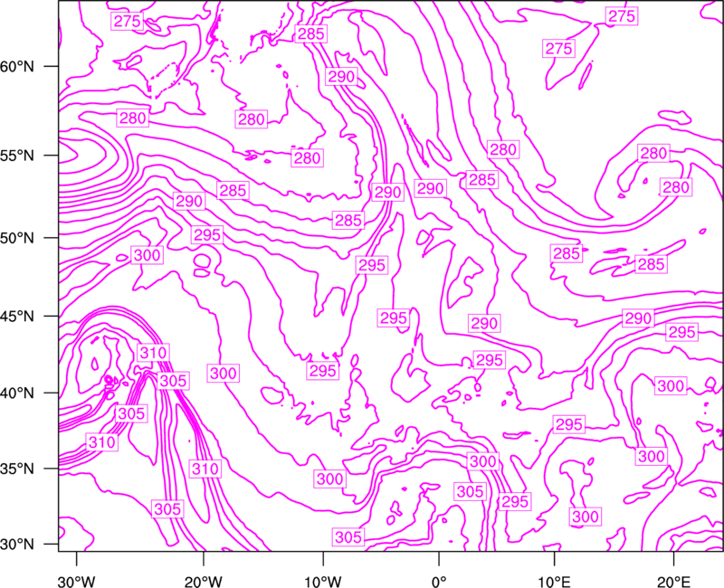724x588 pixels.
Task: Click the 20°E longitude axis label
Action: [673, 582]
